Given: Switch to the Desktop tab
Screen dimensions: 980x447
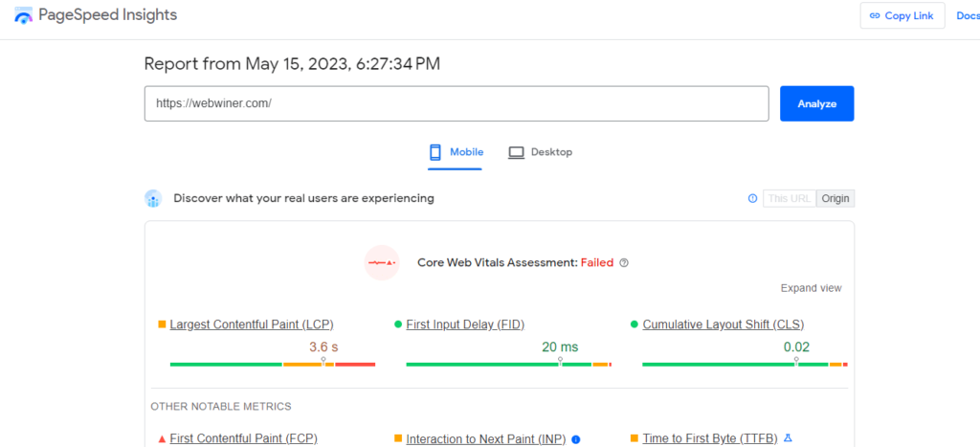Looking at the screenshot, I should point(540,152).
